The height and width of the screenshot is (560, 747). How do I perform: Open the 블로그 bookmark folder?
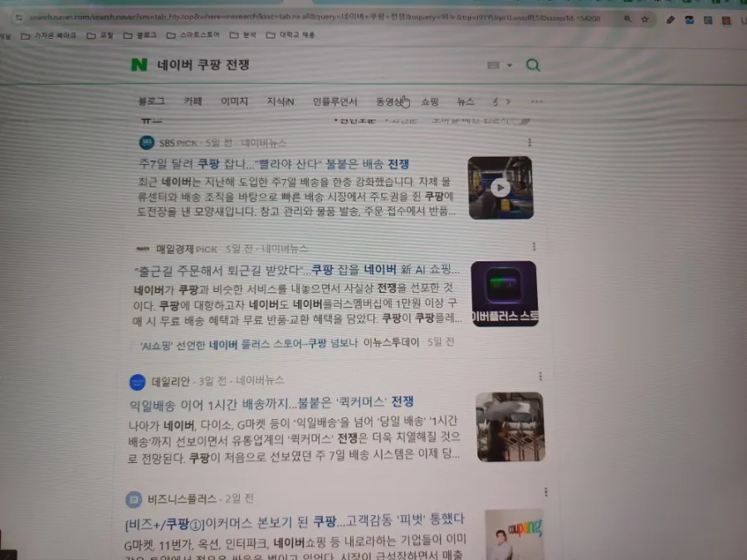139,35
